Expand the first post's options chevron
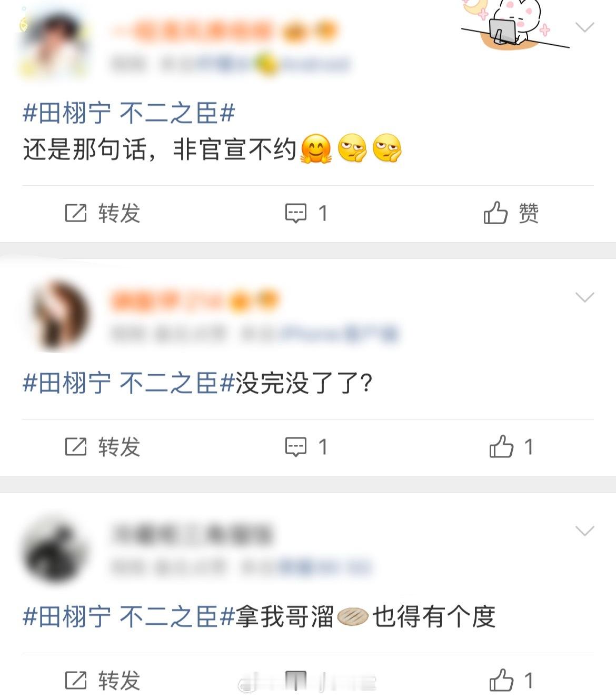 click(x=584, y=27)
